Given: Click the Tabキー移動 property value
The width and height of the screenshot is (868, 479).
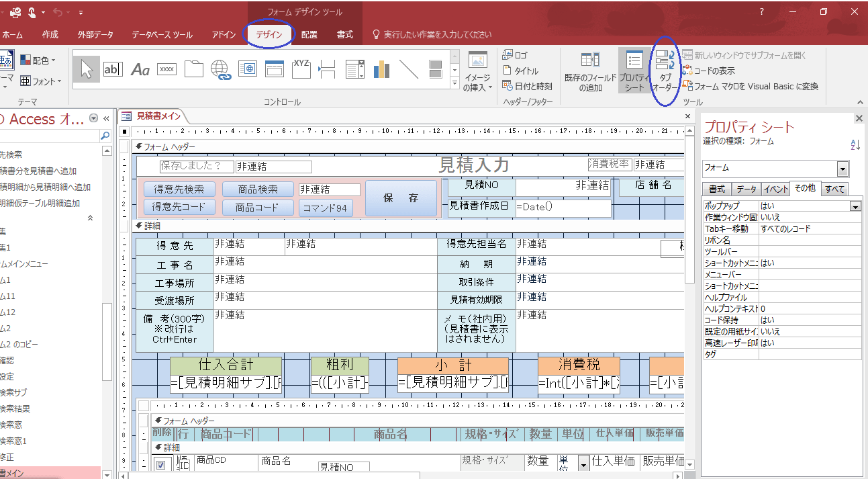Looking at the screenshot, I should [x=810, y=229].
